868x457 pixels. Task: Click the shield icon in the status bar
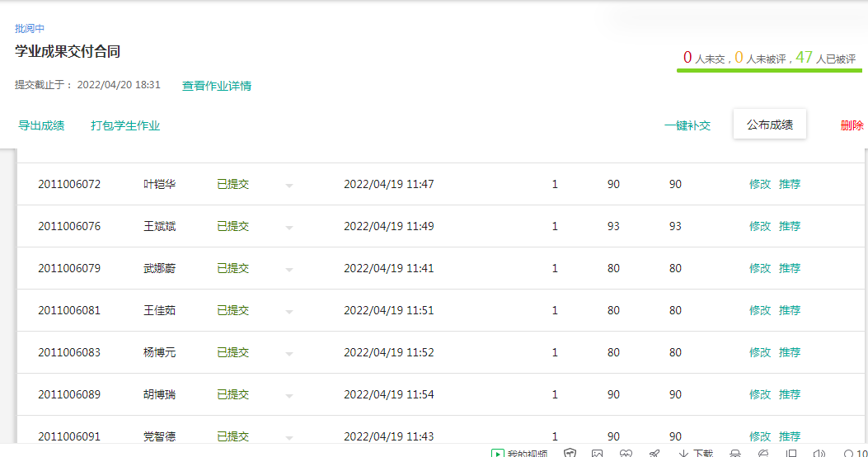(570, 454)
